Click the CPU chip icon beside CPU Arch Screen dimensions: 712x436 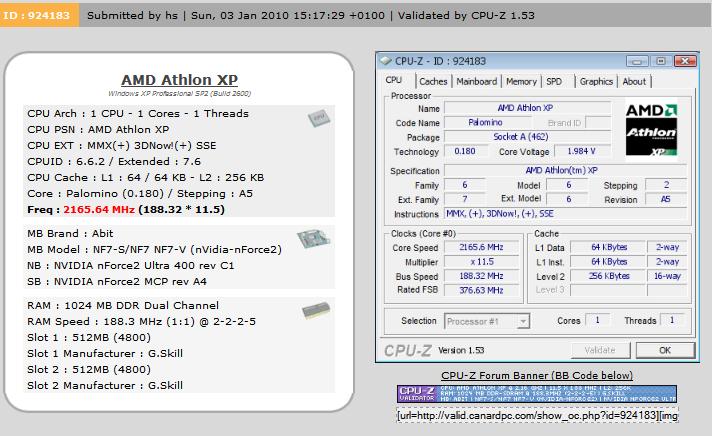[x=319, y=118]
